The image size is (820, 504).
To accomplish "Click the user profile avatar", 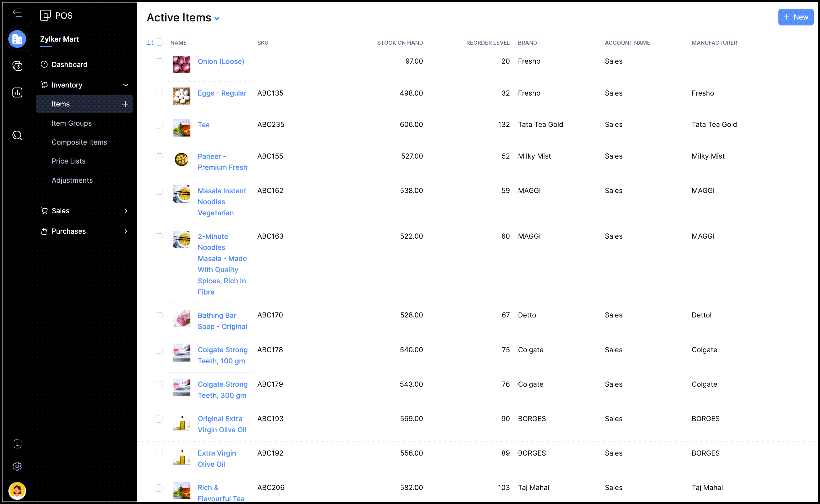I will (x=17, y=490).
